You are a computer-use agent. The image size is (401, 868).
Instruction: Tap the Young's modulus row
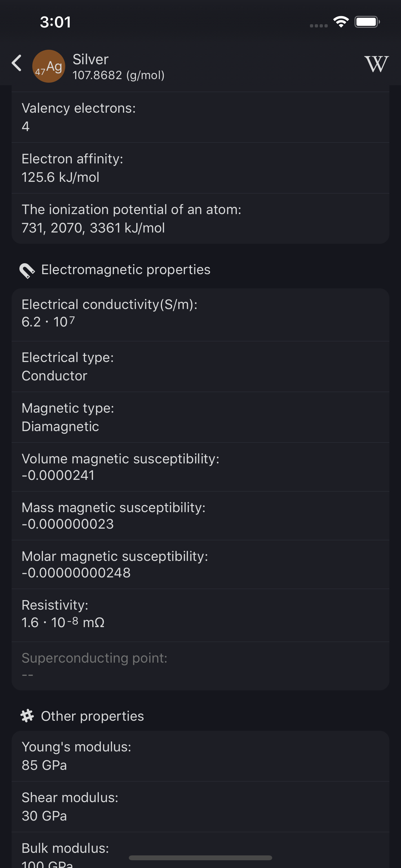200,756
